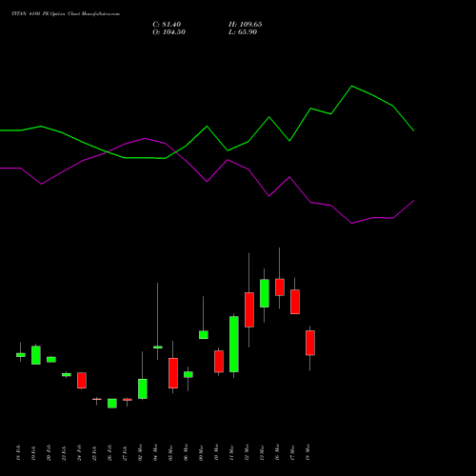Select the red 16 Mar candlestick
This screenshot has height=476, width=476.
280,288
